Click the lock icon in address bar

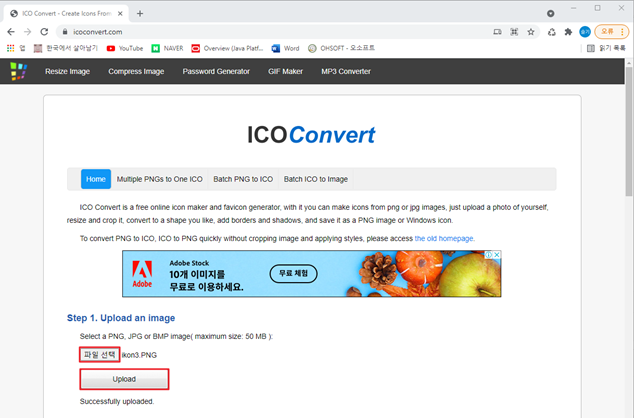[x=65, y=32]
